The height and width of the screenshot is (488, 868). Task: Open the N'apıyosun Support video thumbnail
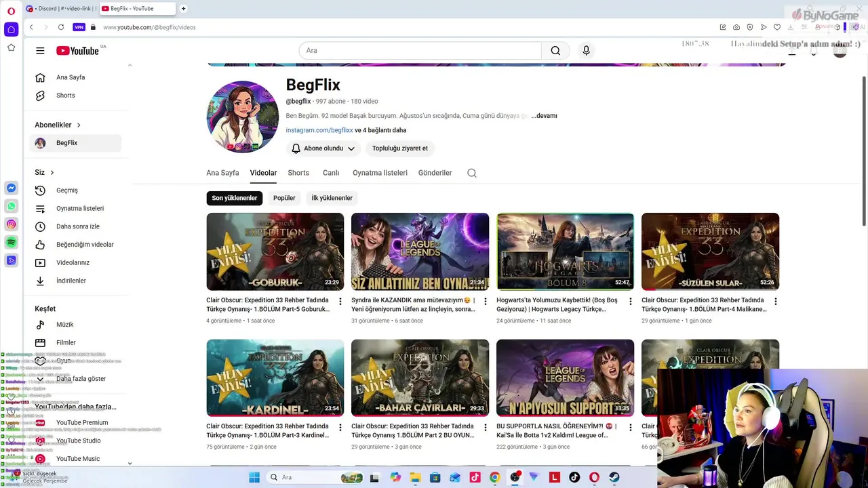point(566,378)
